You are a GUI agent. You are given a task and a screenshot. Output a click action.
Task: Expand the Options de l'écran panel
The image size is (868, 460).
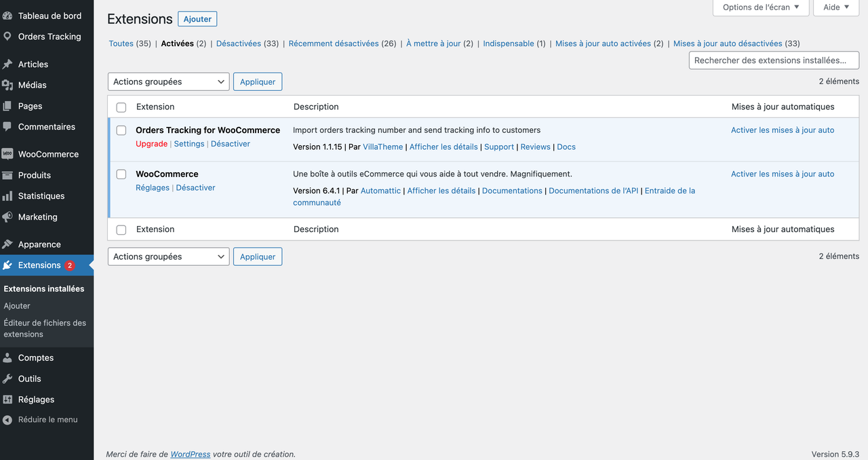(761, 7)
